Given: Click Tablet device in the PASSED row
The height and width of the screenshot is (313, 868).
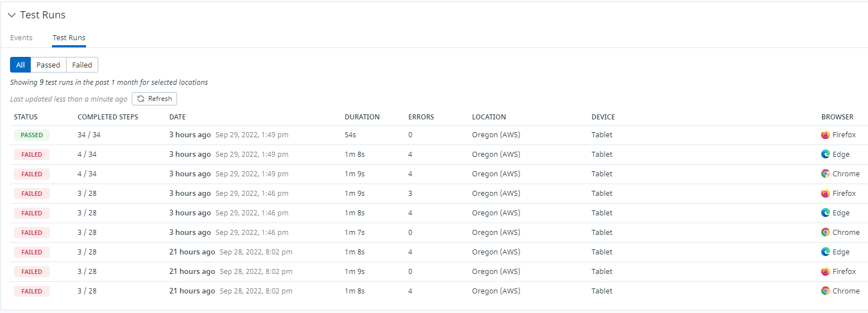Looking at the screenshot, I should tap(602, 135).
